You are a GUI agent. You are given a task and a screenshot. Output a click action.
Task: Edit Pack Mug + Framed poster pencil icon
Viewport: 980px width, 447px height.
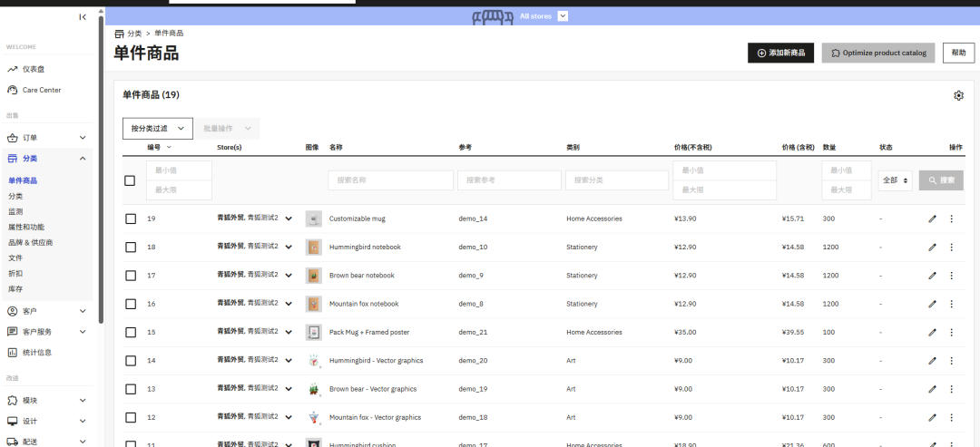[x=932, y=332]
